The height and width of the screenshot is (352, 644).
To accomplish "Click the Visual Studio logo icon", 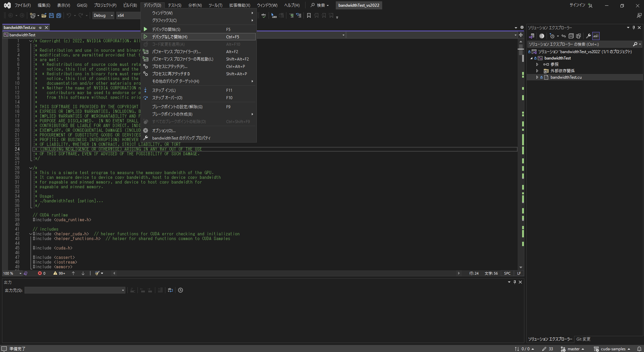I will (x=7, y=5).
